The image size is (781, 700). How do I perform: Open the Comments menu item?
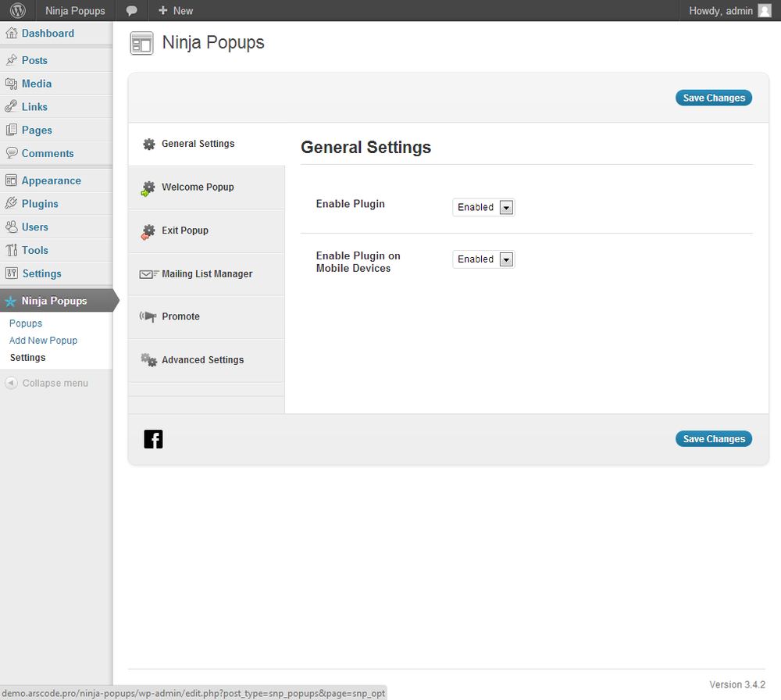pos(56,153)
